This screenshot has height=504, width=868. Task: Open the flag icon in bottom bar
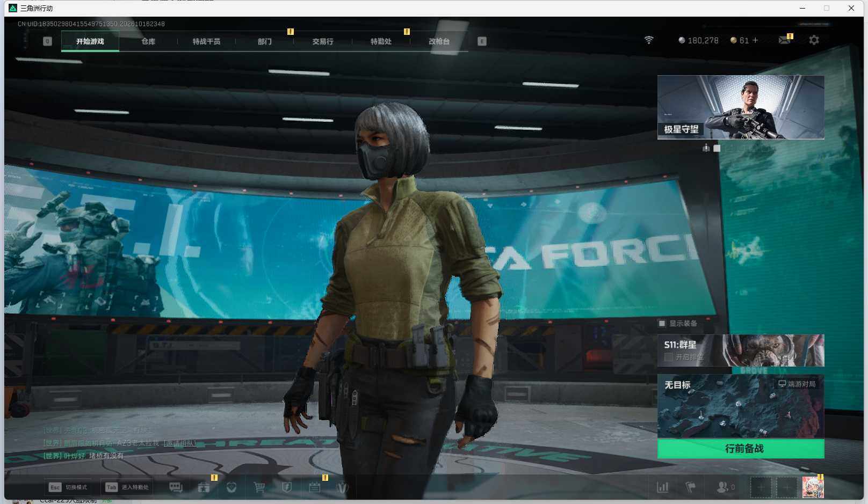point(691,487)
